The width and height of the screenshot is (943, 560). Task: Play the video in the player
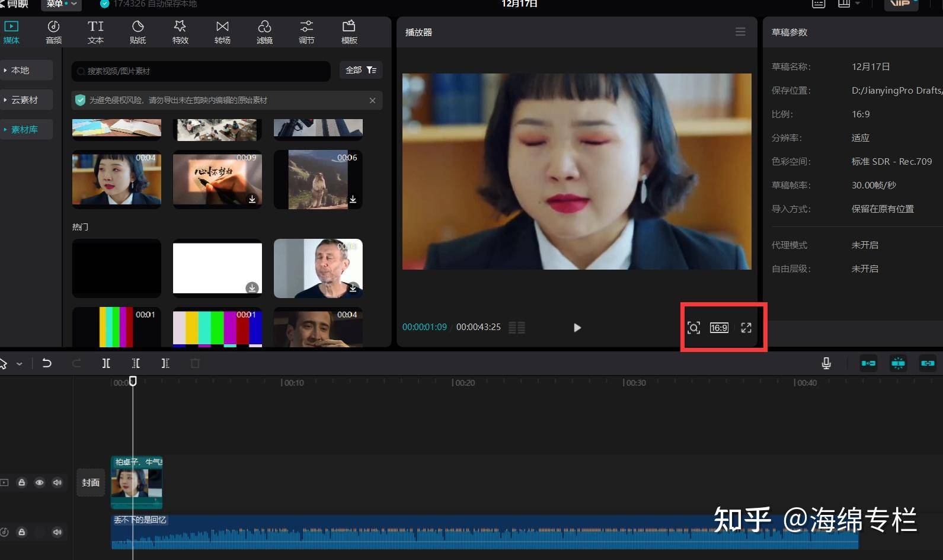tap(577, 328)
